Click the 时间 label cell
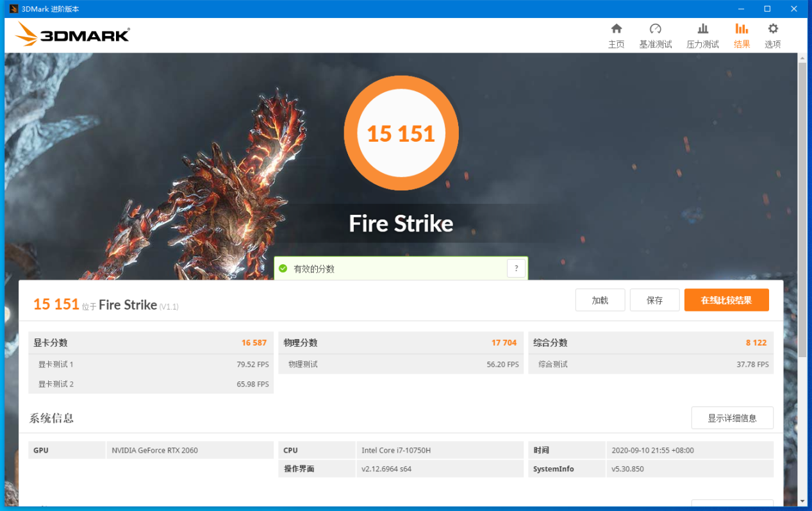 pos(567,450)
